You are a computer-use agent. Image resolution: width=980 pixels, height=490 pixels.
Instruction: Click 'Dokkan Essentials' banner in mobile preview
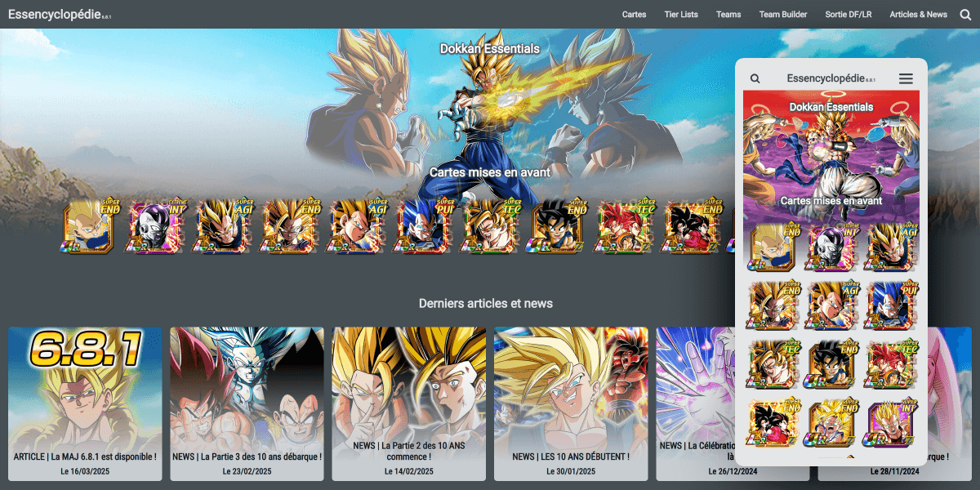831,107
